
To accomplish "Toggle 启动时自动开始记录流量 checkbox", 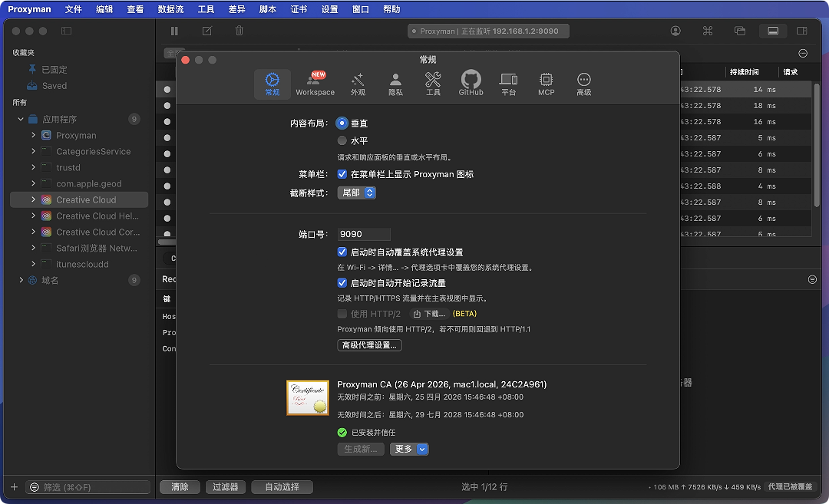I will click(x=342, y=283).
